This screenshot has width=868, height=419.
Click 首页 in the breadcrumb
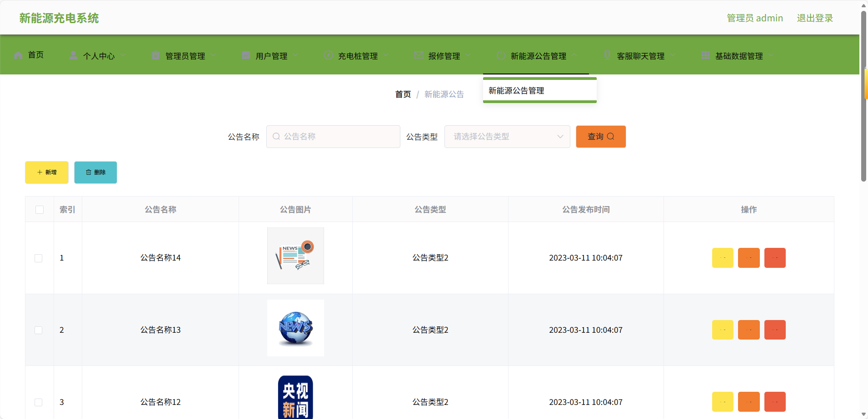coord(403,94)
